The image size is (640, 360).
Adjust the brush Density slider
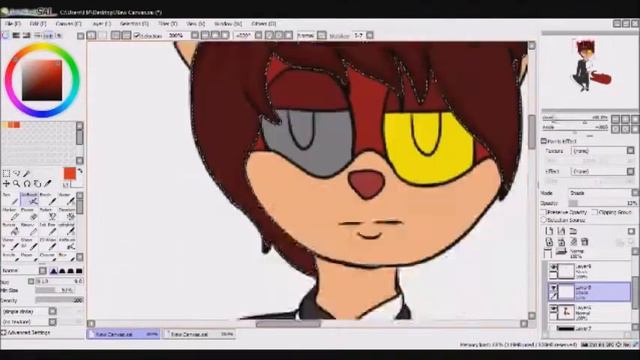(59, 300)
